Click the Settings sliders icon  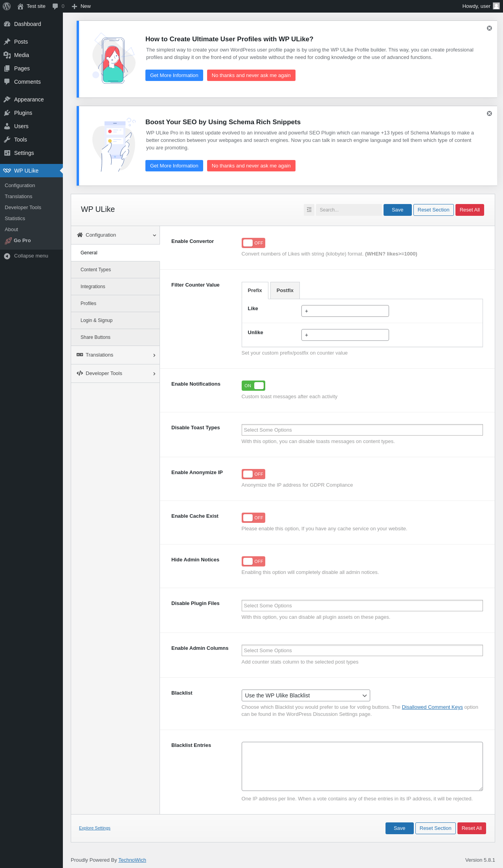pyautogui.click(x=7, y=153)
